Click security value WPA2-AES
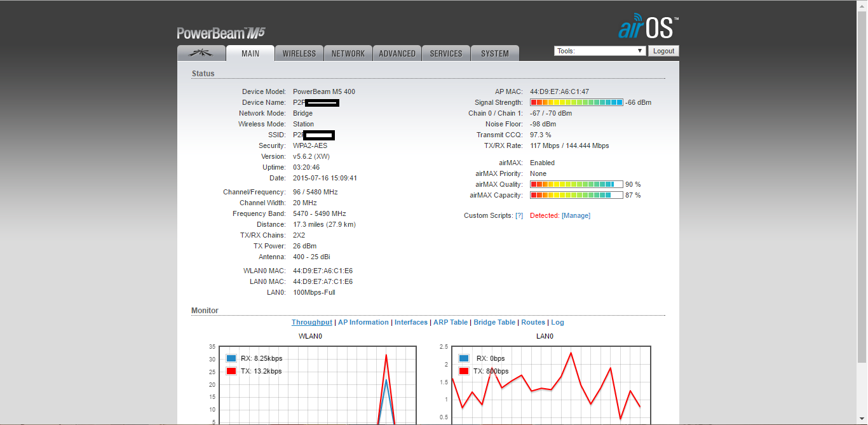 [310, 145]
